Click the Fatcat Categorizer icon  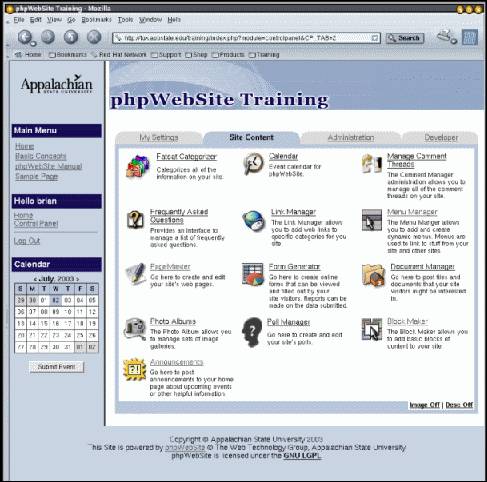[137, 166]
